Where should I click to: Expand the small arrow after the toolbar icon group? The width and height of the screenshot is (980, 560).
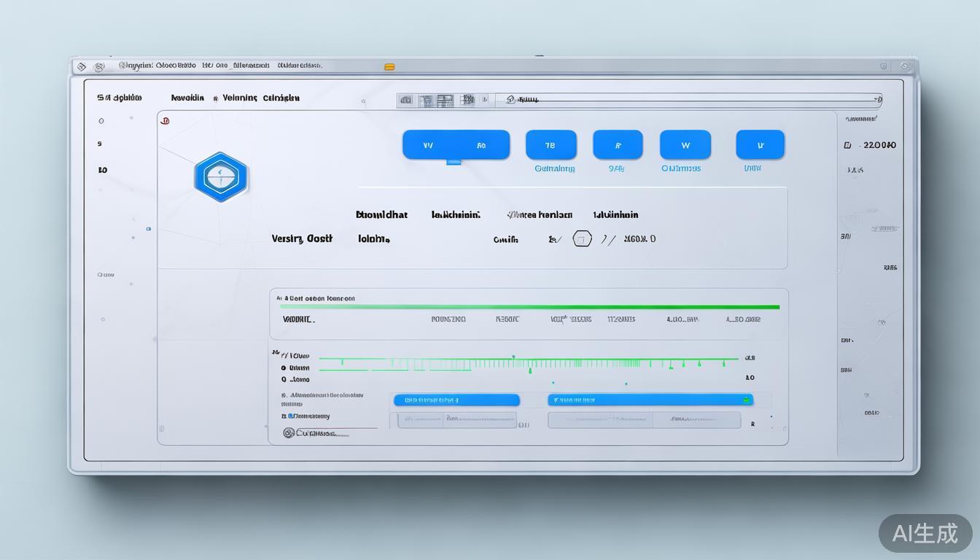[x=484, y=100]
